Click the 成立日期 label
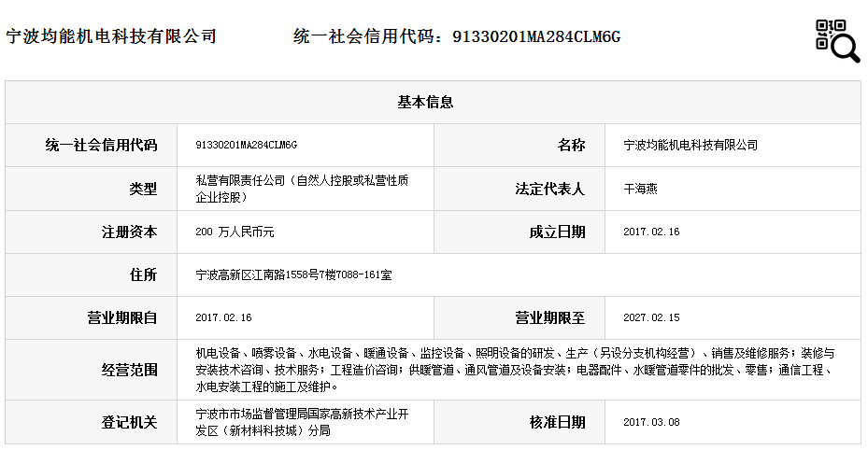Screen dimensions: 868x450 pyautogui.click(x=558, y=232)
